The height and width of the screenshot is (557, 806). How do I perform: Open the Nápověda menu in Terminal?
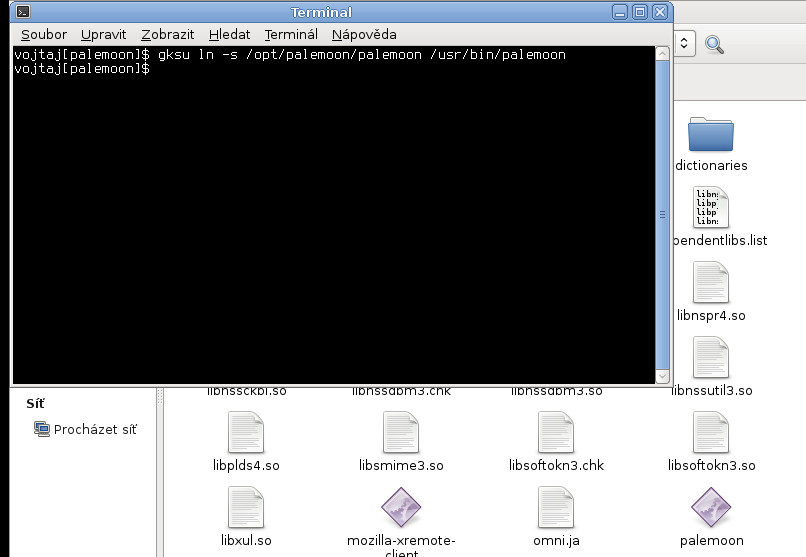364,34
